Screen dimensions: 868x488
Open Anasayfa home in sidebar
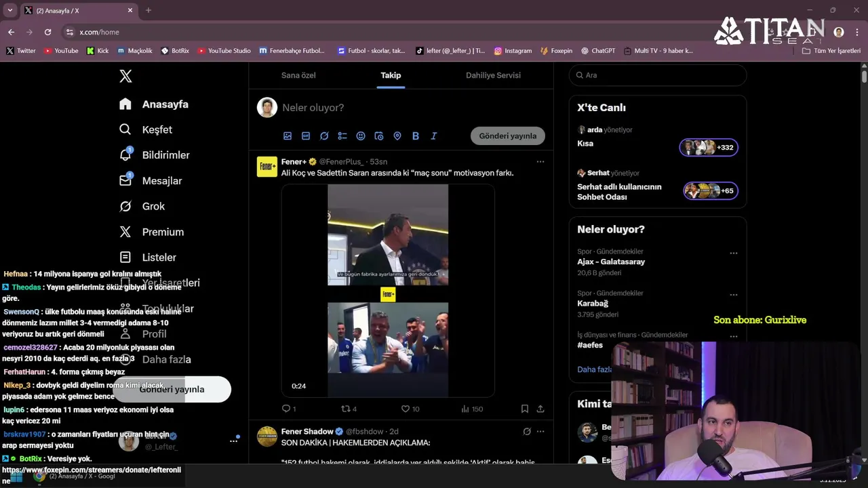click(154, 104)
